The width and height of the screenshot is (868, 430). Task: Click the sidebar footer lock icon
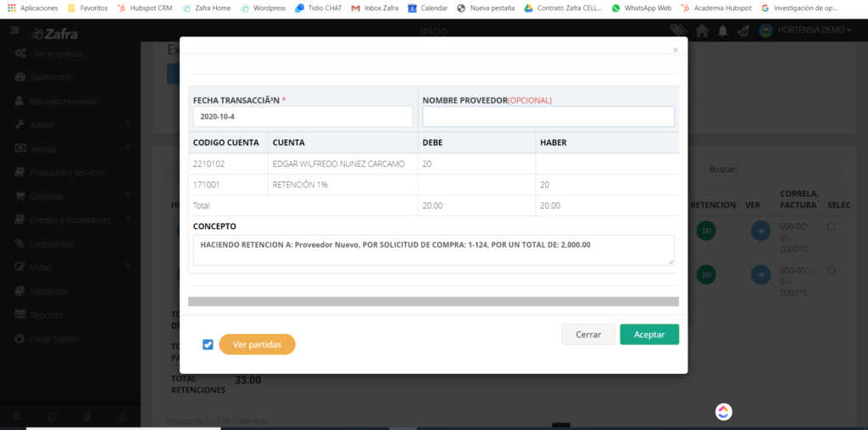click(x=87, y=416)
